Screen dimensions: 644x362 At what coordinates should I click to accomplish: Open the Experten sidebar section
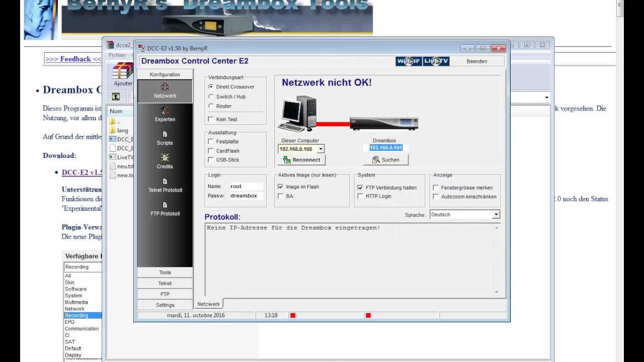165,115
